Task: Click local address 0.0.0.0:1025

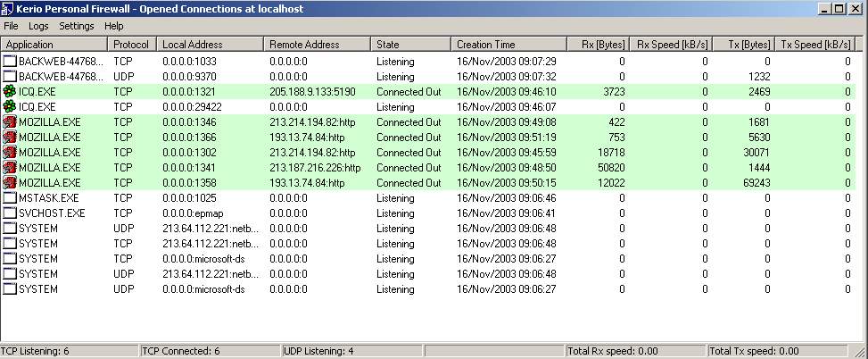Action: pyautogui.click(x=189, y=197)
